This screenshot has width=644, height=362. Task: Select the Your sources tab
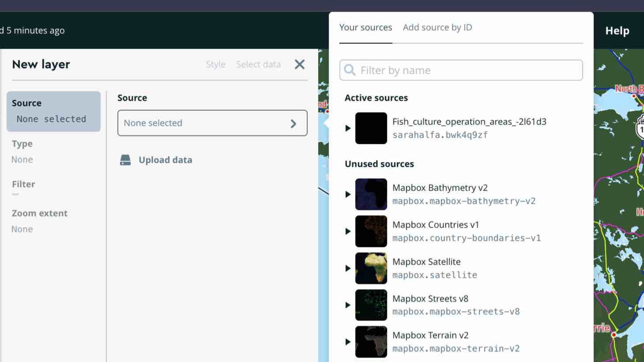[366, 27]
